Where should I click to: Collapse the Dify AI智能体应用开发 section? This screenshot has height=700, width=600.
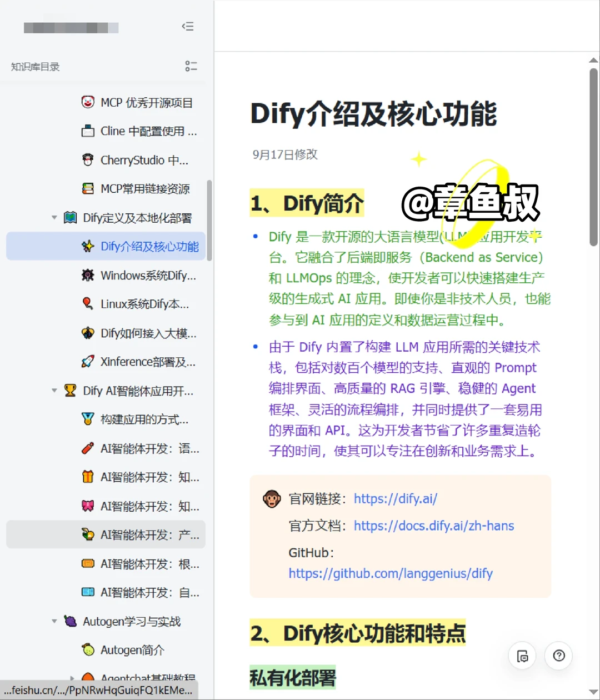click(x=54, y=391)
